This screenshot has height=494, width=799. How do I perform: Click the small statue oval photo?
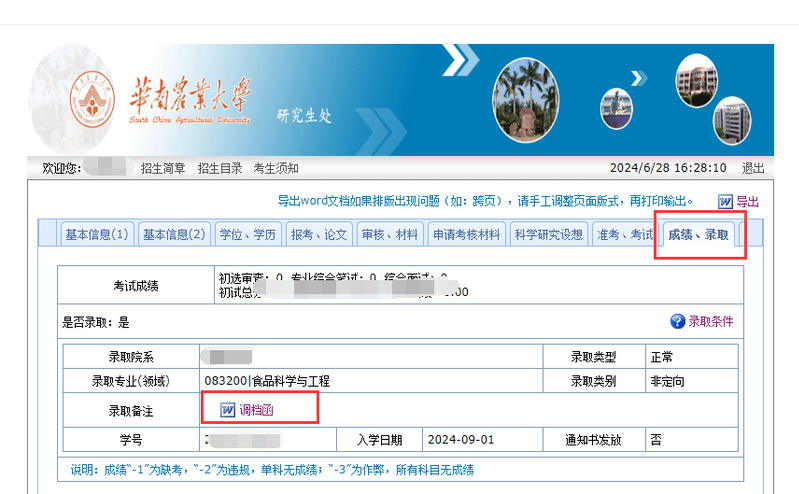point(617,109)
